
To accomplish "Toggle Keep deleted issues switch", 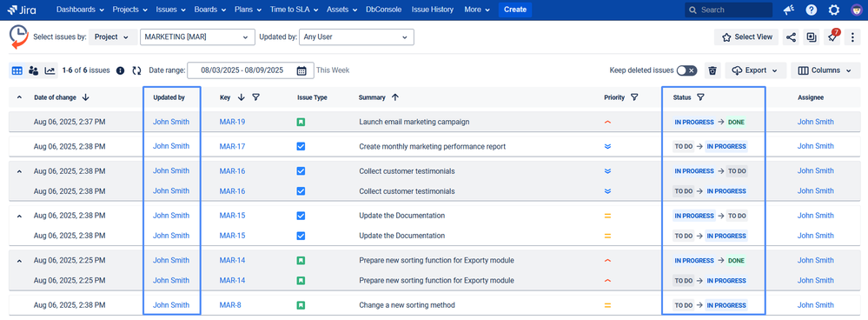I will tap(687, 70).
